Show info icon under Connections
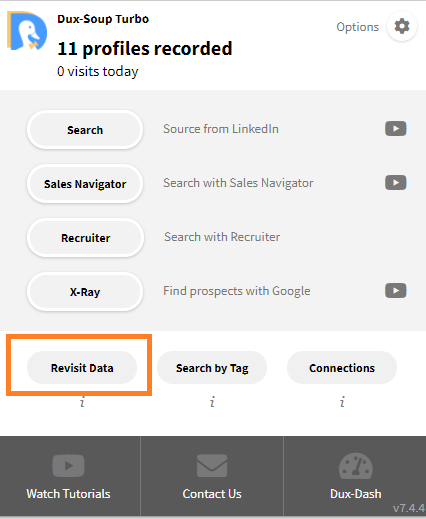Screen dimensions: 426x519 coord(342,402)
